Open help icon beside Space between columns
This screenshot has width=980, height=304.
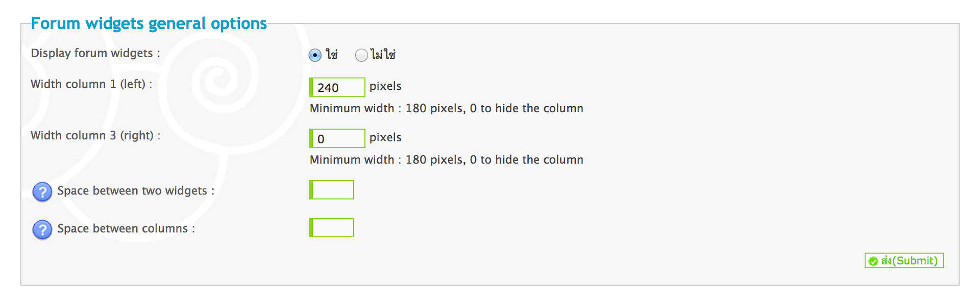tap(42, 230)
